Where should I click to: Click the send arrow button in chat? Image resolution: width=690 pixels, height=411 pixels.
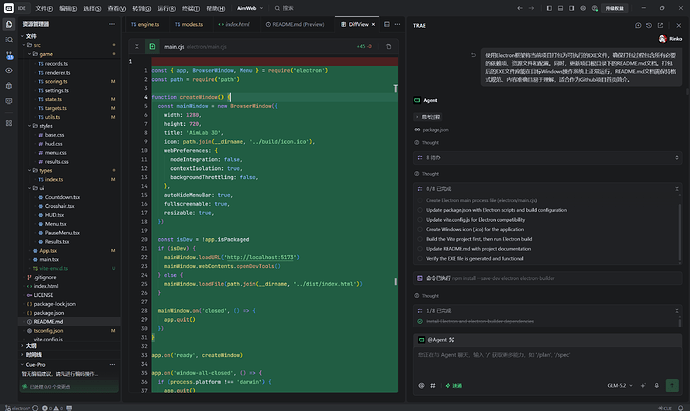672,385
